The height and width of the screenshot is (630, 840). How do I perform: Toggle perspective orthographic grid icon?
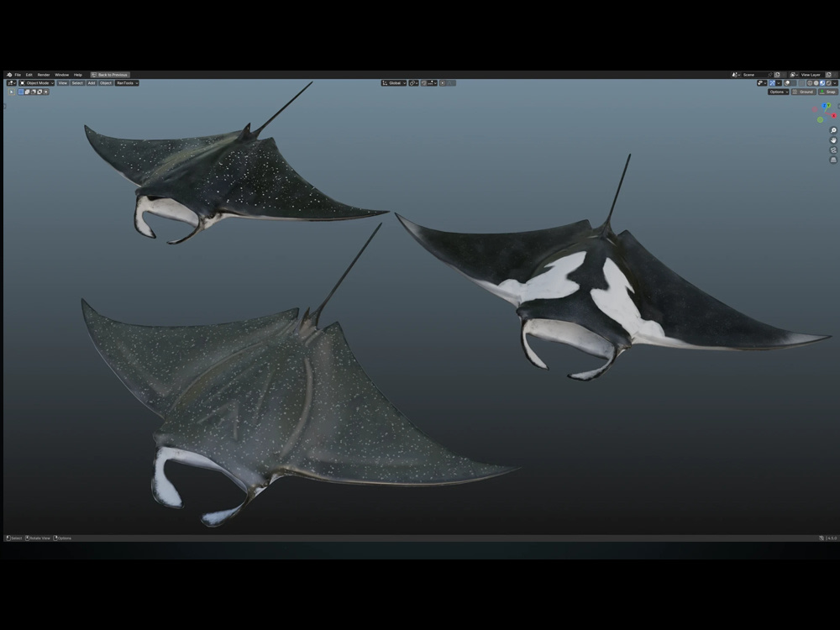click(833, 160)
